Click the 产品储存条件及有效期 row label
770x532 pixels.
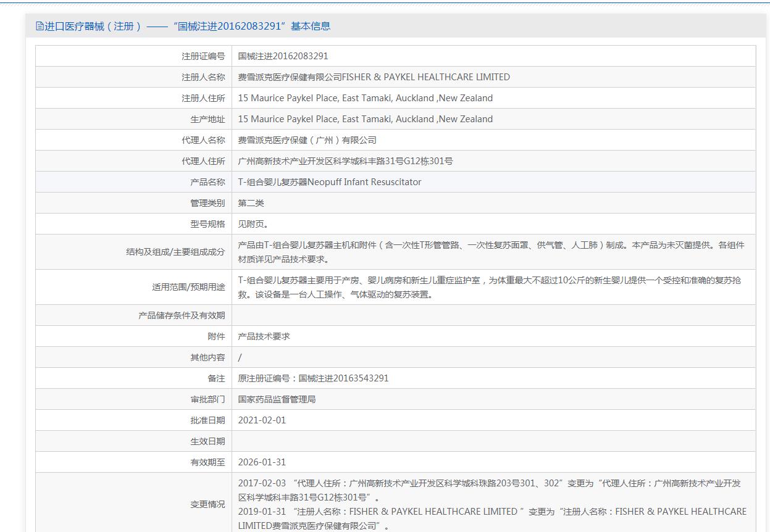pyautogui.click(x=182, y=315)
